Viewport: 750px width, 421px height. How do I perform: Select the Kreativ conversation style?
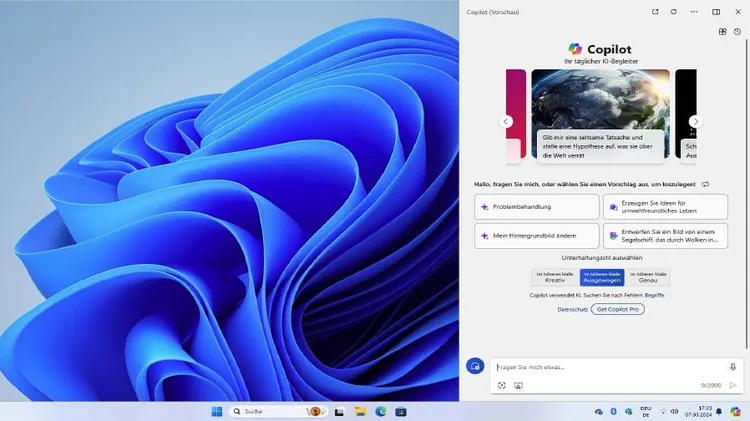pyautogui.click(x=555, y=277)
